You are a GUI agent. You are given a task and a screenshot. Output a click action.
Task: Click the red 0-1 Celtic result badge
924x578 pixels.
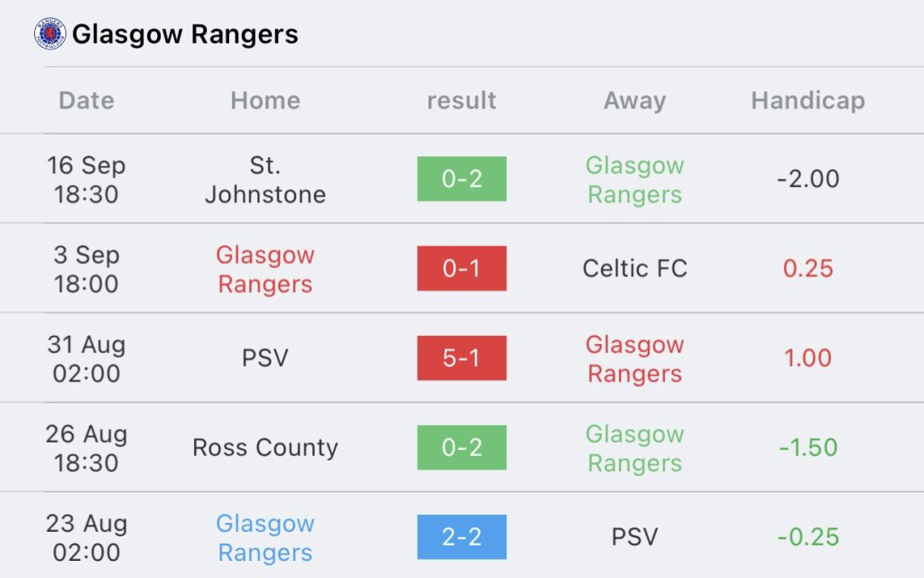[x=461, y=268]
